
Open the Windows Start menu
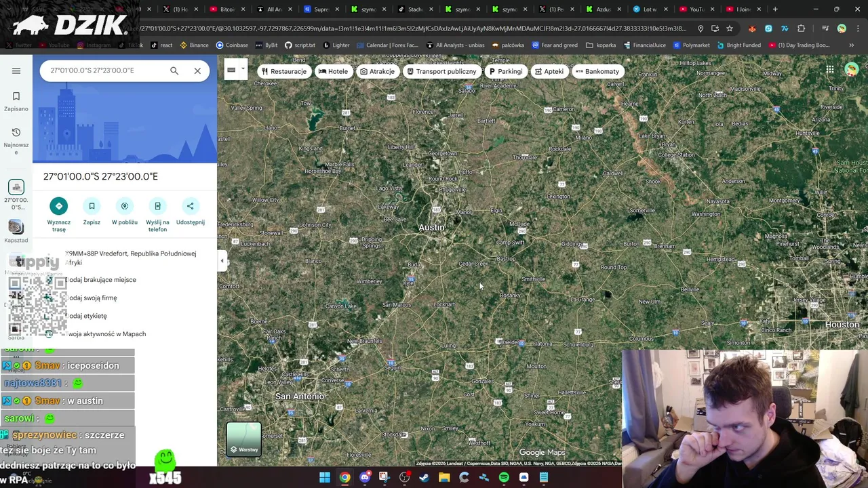pyautogui.click(x=325, y=477)
